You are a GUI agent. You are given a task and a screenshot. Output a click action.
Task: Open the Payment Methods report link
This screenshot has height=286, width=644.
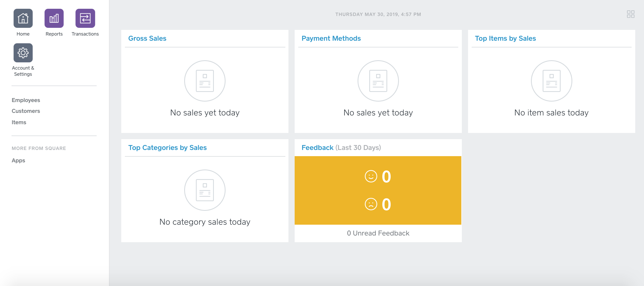click(331, 38)
